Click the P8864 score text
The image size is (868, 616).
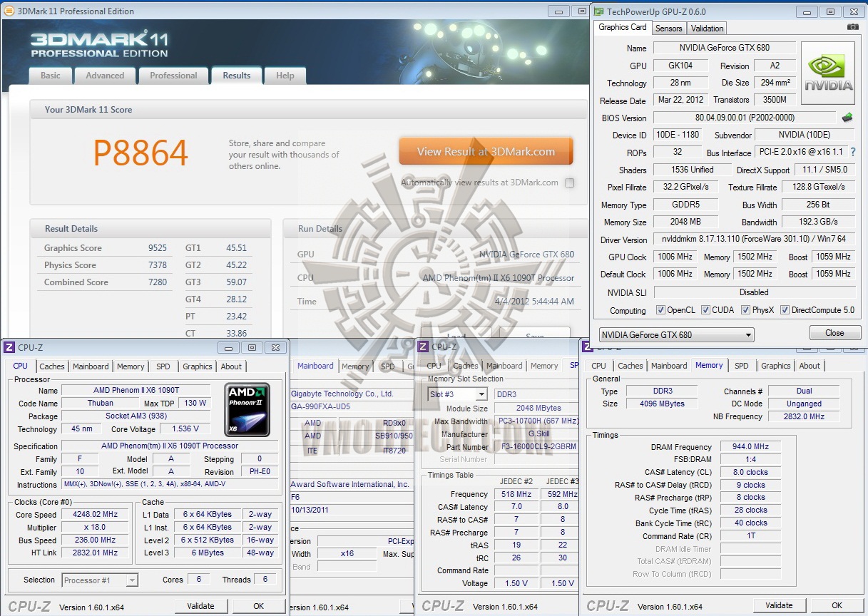click(x=141, y=153)
